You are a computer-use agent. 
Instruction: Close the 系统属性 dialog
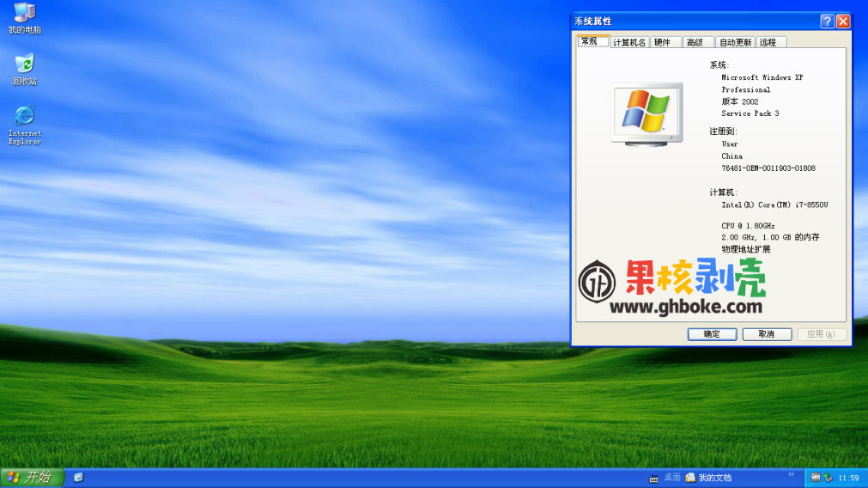843,21
